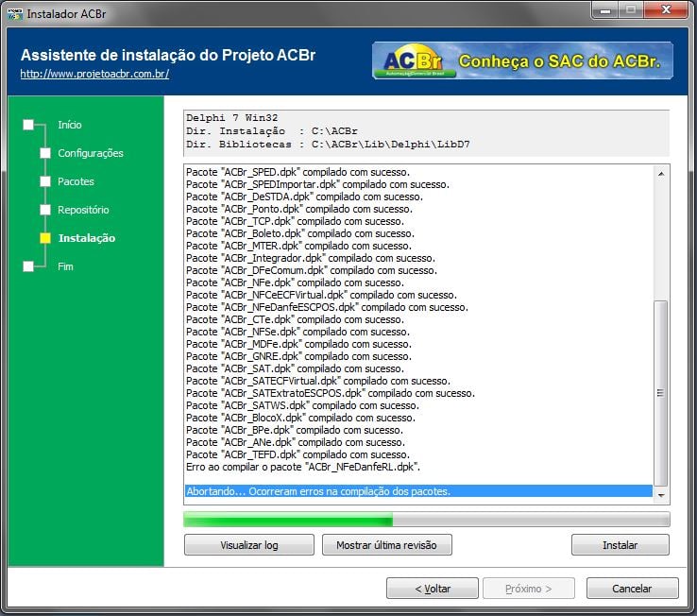
Task: Click the yellow Instalação step marker
Action: coord(45,238)
